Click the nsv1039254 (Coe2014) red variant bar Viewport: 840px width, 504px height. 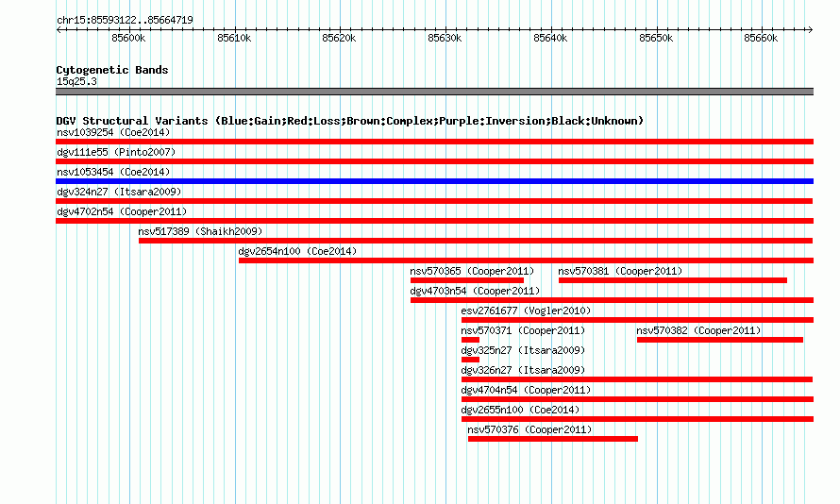[x=434, y=142]
